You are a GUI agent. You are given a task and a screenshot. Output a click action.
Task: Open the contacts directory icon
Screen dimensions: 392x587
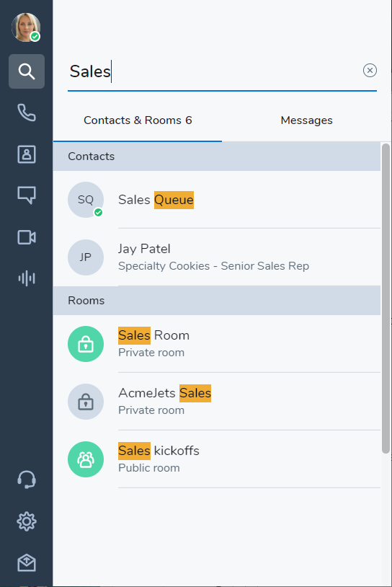click(27, 154)
